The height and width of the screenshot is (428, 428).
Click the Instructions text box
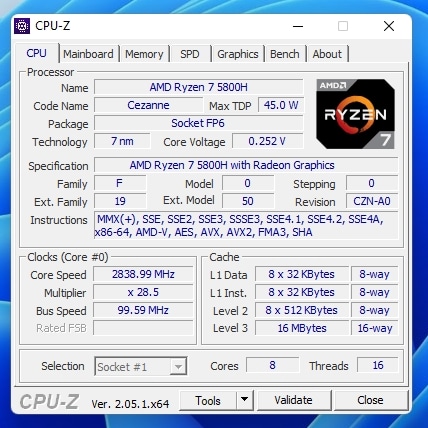coord(246,226)
